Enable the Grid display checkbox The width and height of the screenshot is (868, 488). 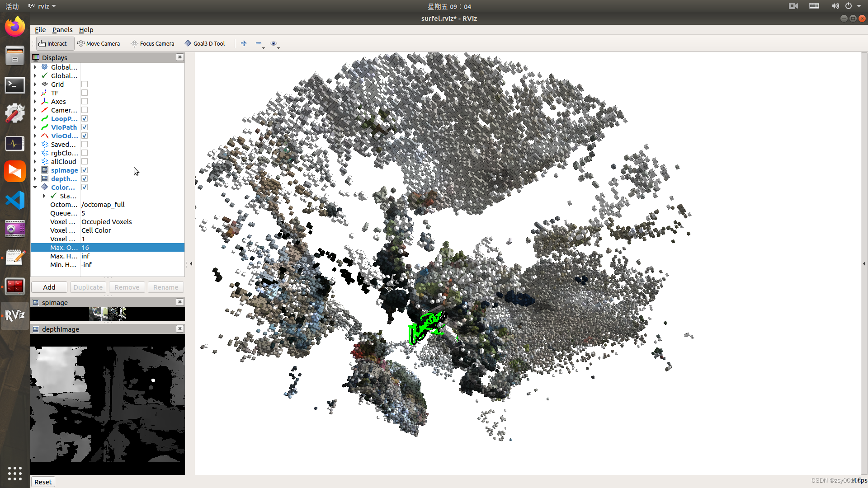tap(85, 84)
